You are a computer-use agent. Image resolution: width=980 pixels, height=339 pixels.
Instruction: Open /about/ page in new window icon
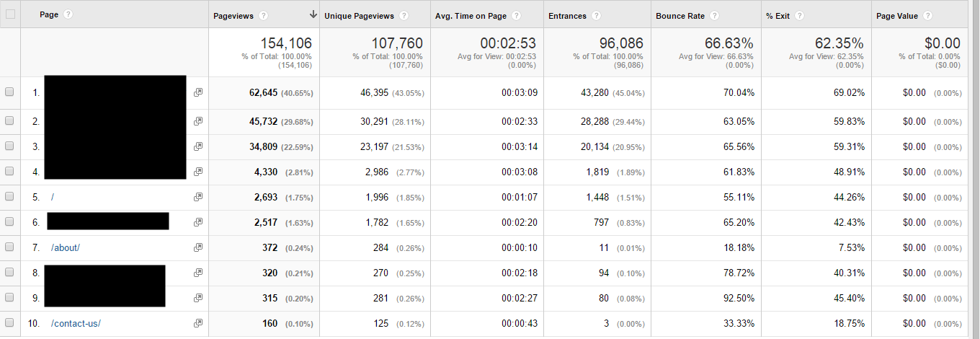(x=198, y=247)
